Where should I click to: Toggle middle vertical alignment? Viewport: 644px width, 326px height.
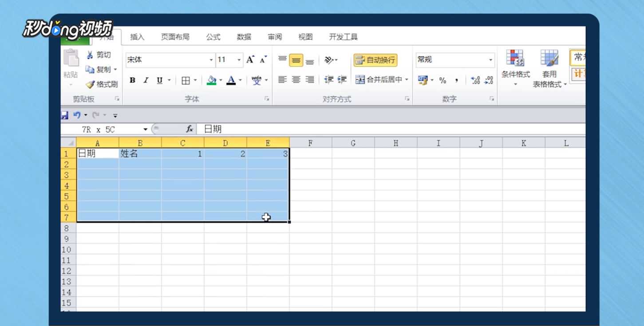click(296, 60)
